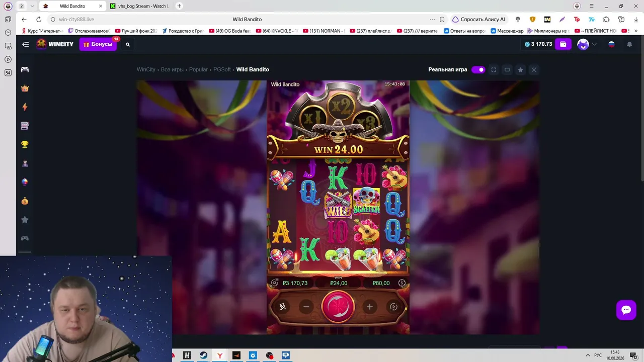Image resolution: width=644 pixels, height=362 pixels.
Task: Select the gamepad category in sidebar
Action: [x=25, y=69]
